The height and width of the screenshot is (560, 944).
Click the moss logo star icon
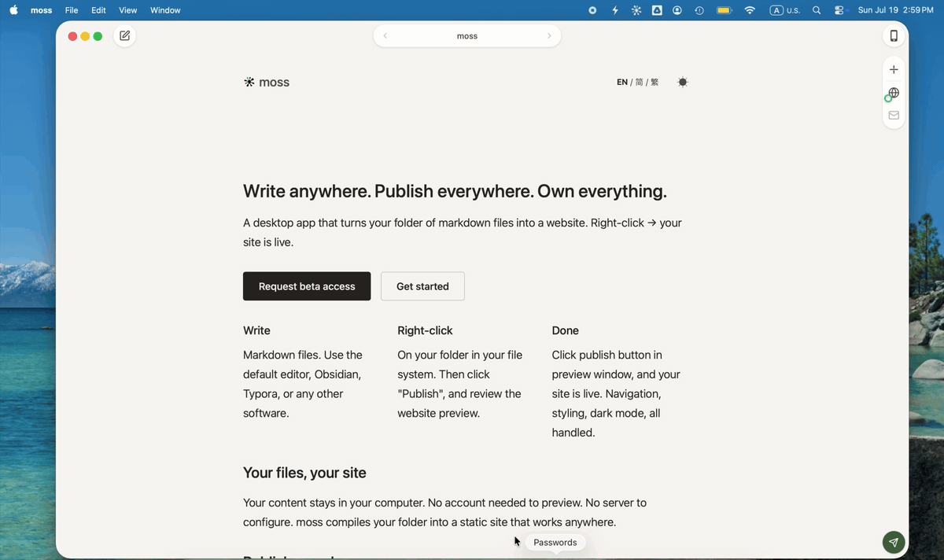click(249, 82)
